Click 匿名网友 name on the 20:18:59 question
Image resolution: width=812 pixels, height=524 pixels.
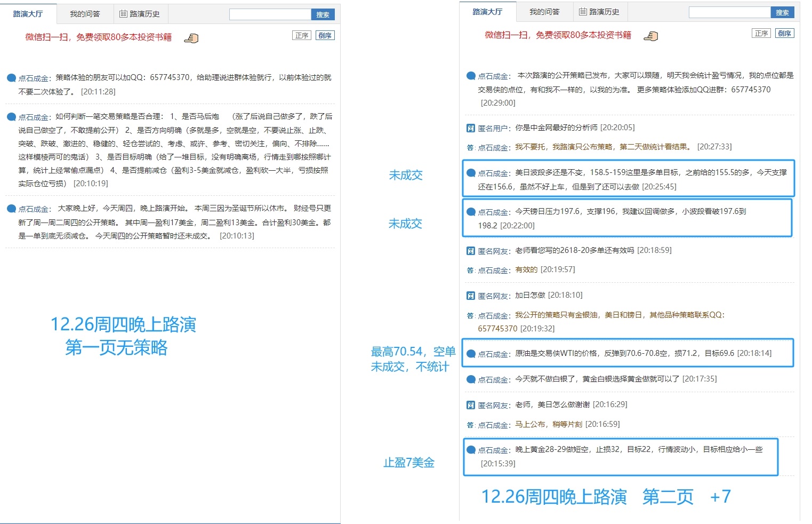click(494, 251)
